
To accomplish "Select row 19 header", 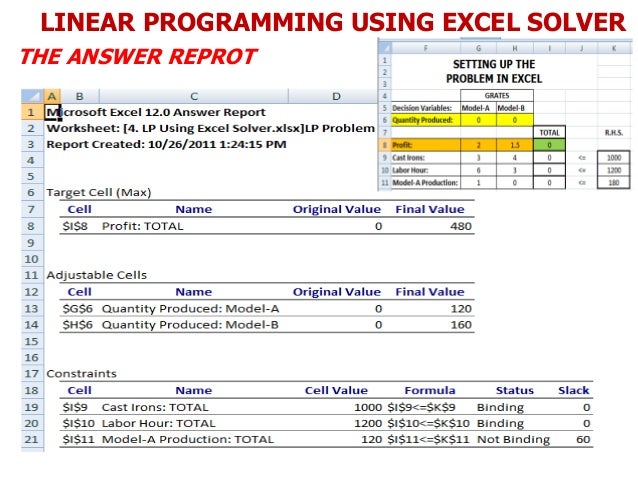I will tap(32, 407).
